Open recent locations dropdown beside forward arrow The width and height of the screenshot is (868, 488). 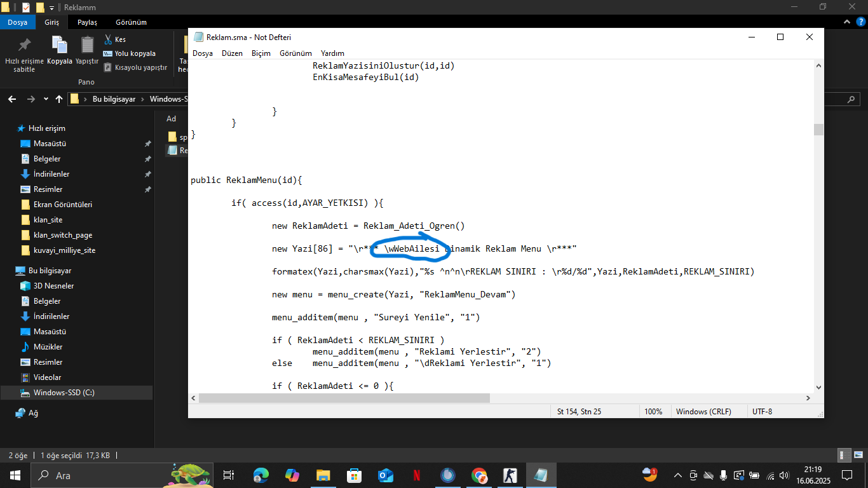coord(46,99)
